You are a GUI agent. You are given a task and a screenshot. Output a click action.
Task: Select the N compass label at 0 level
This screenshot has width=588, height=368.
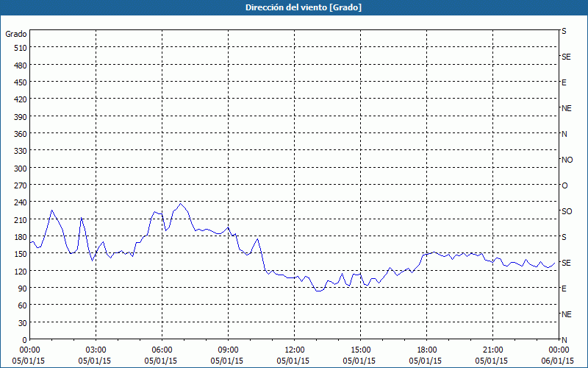point(564,340)
